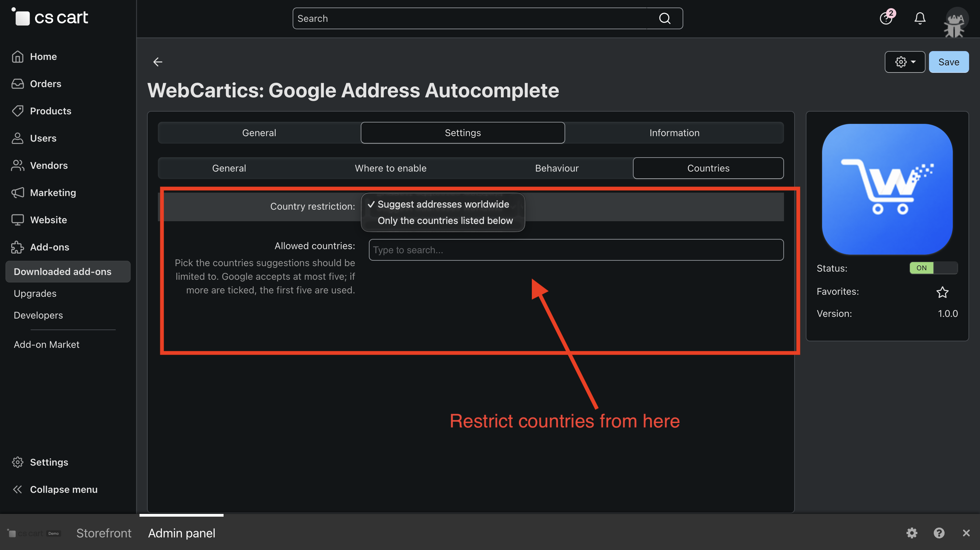Choose Only the countries listed below
This screenshot has height=550, width=980.
pyautogui.click(x=443, y=221)
